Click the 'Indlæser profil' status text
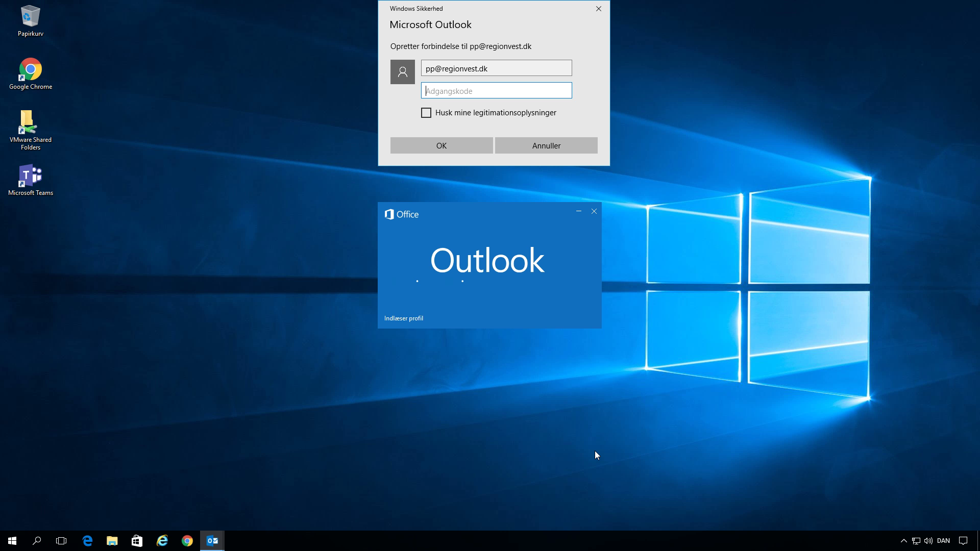 pyautogui.click(x=404, y=318)
